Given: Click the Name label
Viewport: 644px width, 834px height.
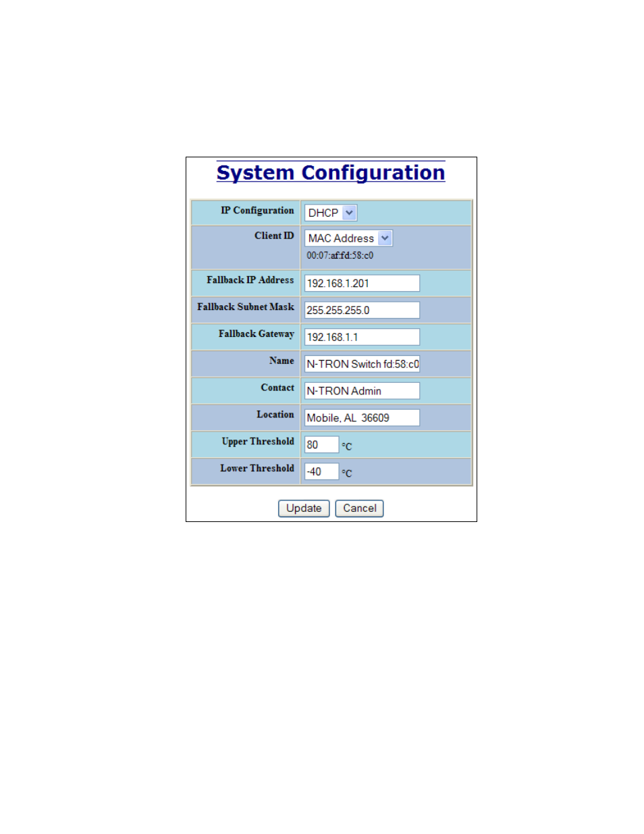Looking at the screenshot, I should click(281, 361).
